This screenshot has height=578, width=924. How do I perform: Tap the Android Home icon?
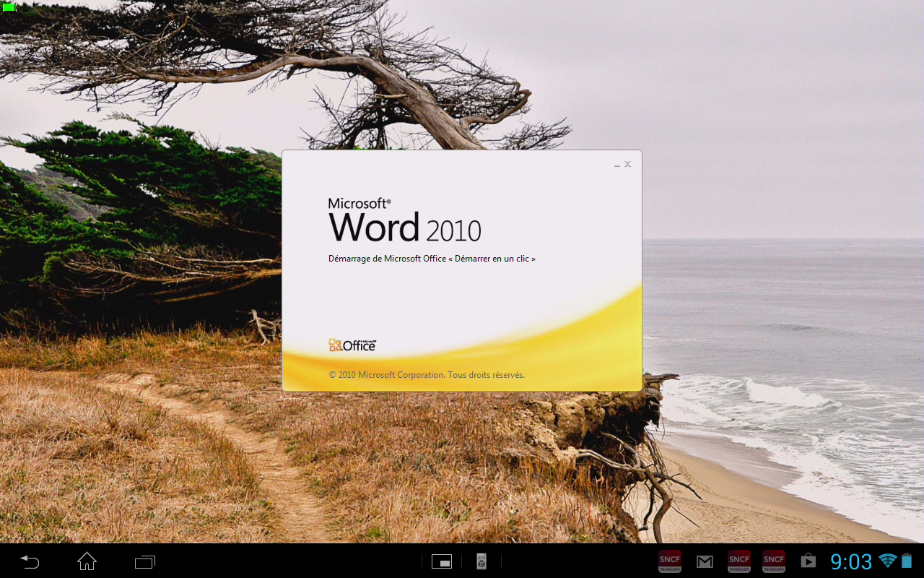click(87, 561)
